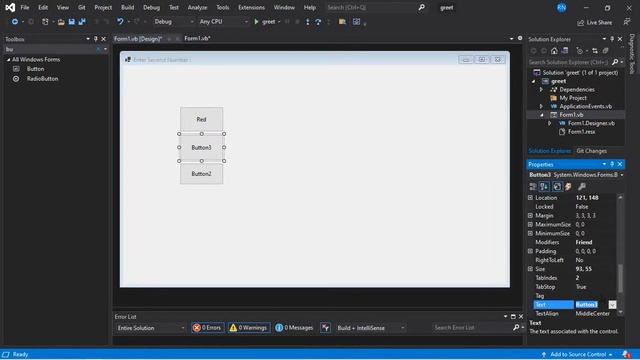Click Button2 on the form designer
The width and height of the screenshot is (640, 360).
pyautogui.click(x=202, y=174)
